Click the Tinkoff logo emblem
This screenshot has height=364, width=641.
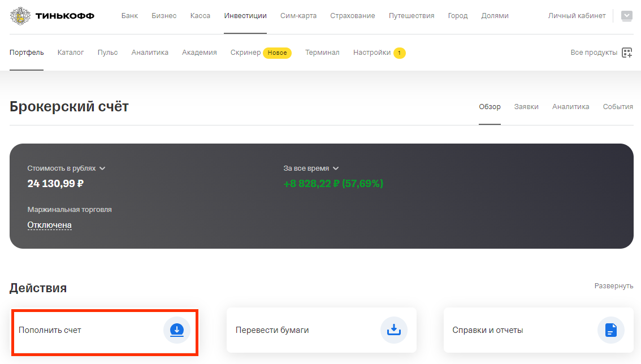20,16
